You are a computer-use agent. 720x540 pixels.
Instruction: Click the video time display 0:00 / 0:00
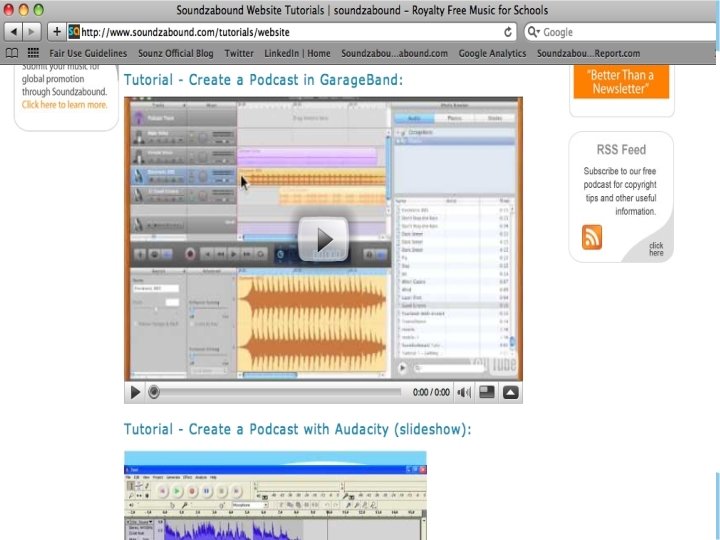click(x=431, y=392)
